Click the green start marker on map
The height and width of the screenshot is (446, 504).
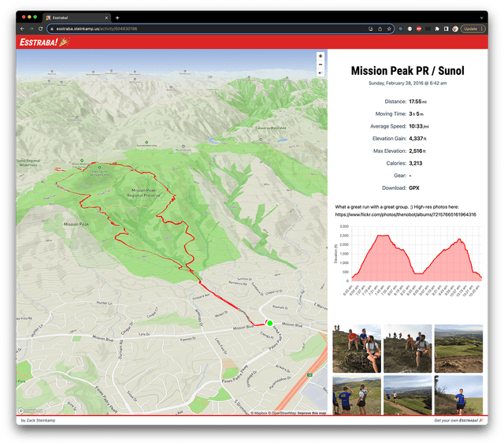pos(269,323)
